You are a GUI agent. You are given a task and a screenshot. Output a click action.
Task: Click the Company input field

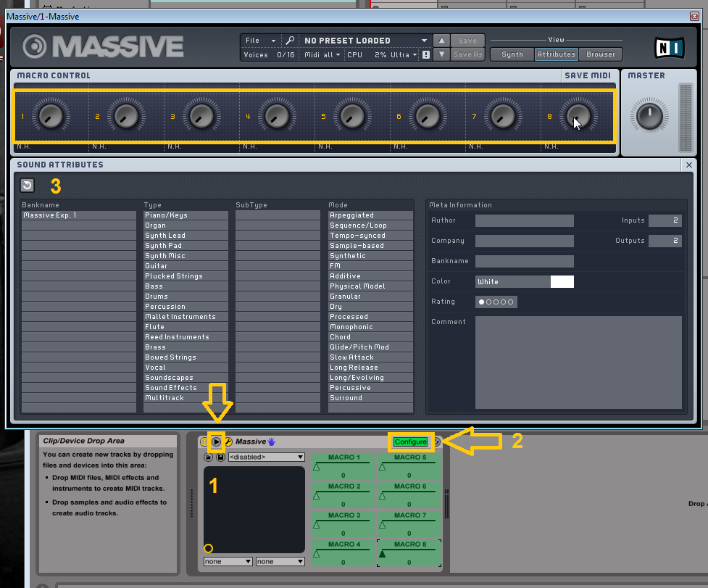(524, 241)
